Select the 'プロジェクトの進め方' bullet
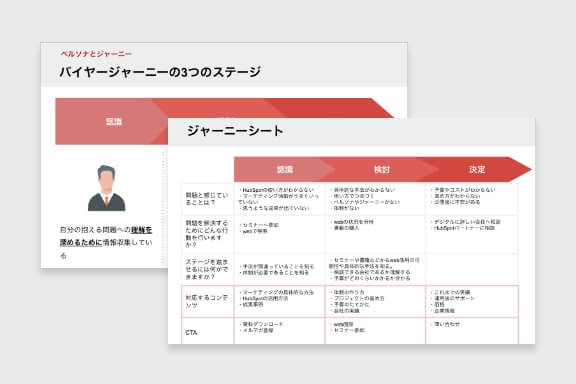This screenshot has width=576, height=384. [357, 298]
